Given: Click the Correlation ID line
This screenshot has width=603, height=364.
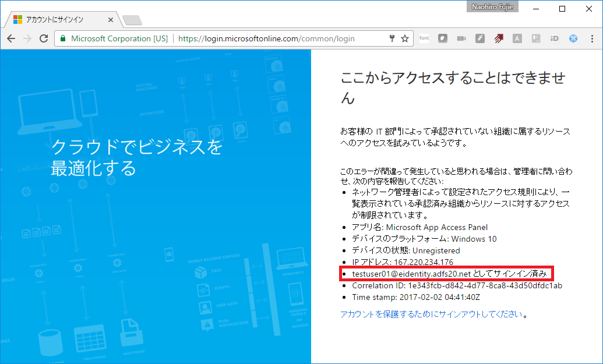Looking at the screenshot, I should 457,285.
